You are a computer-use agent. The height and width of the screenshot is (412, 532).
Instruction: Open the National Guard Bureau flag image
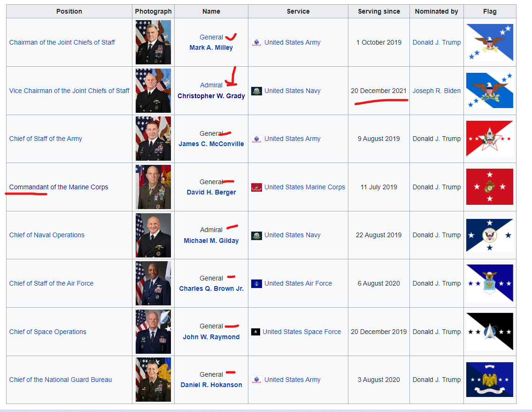pyautogui.click(x=490, y=380)
